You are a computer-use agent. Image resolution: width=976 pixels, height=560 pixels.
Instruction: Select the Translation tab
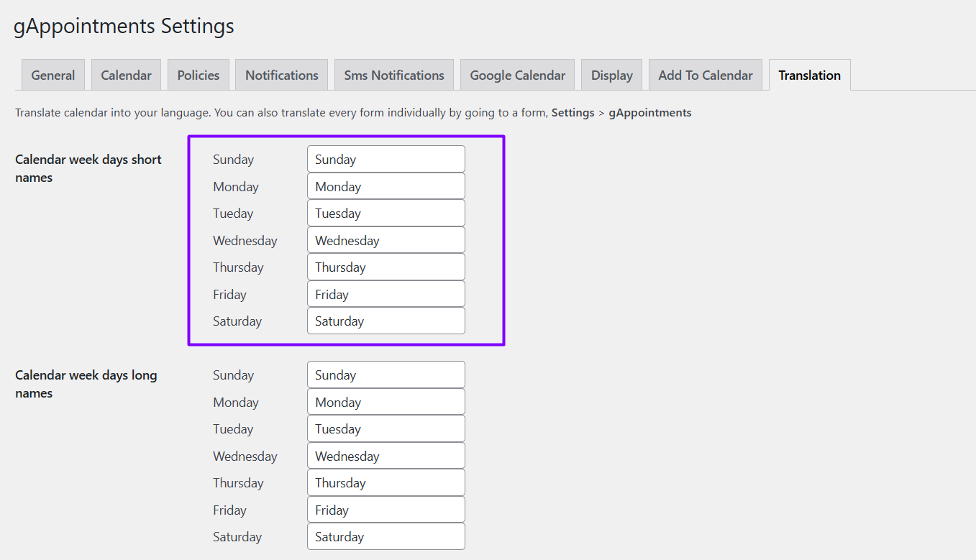point(810,75)
